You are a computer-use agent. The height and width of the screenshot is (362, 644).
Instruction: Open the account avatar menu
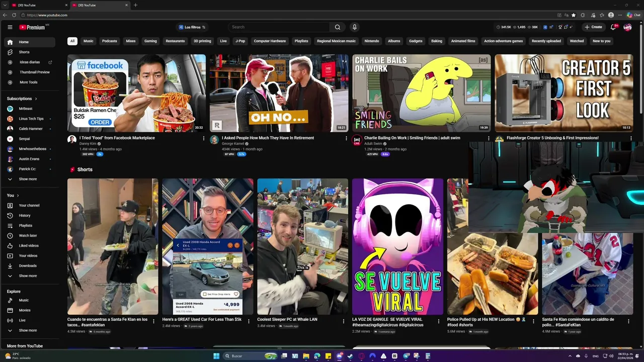click(x=627, y=27)
